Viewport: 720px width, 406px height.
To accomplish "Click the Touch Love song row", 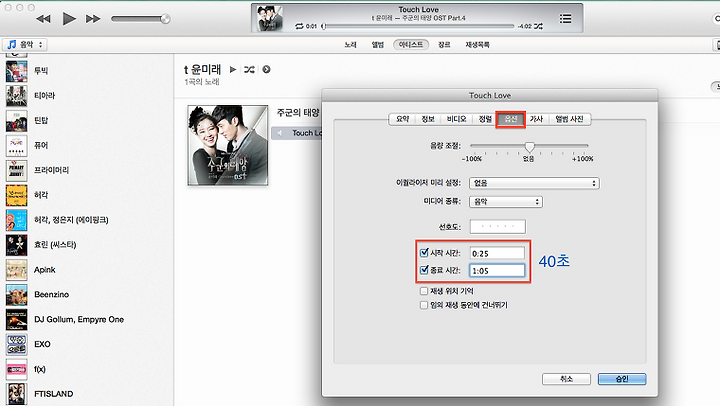I will point(297,133).
